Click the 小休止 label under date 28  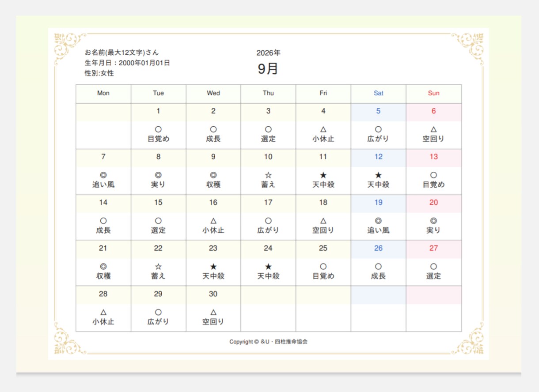pyautogui.click(x=103, y=321)
